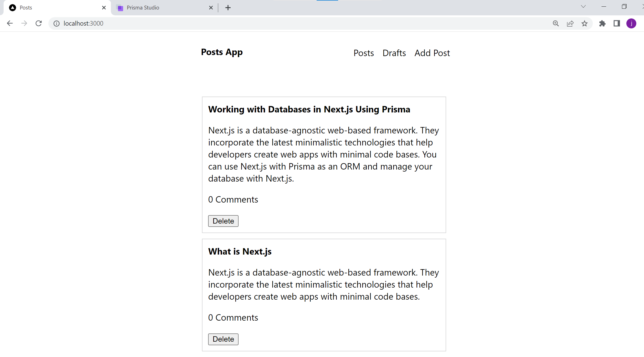Bookmark this tab with the star icon
The width and height of the screenshot is (644, 357).
pos(585,24)
